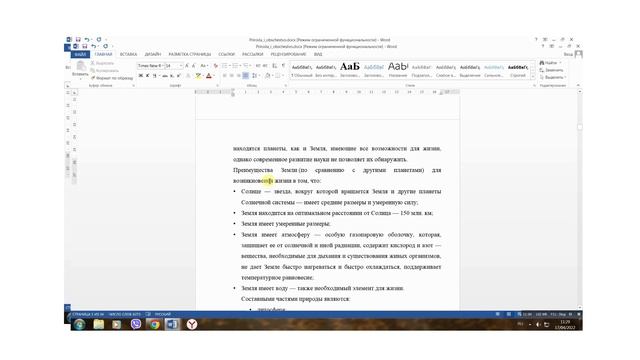Toggle bold (Ж) formatting

140,76
